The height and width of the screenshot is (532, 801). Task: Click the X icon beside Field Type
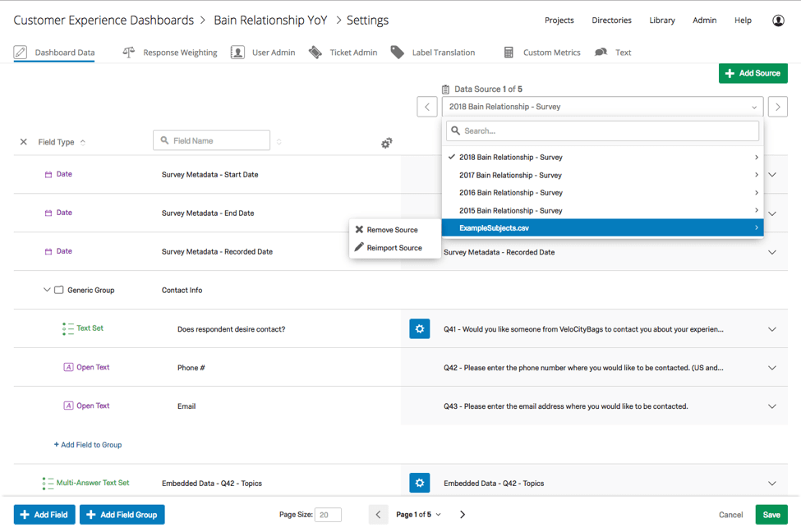click(24, 142)
